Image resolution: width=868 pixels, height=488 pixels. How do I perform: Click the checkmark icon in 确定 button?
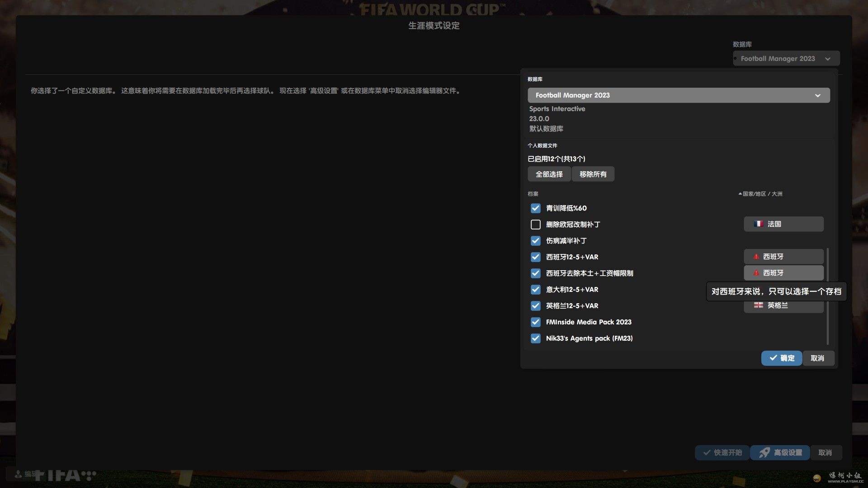773,357
